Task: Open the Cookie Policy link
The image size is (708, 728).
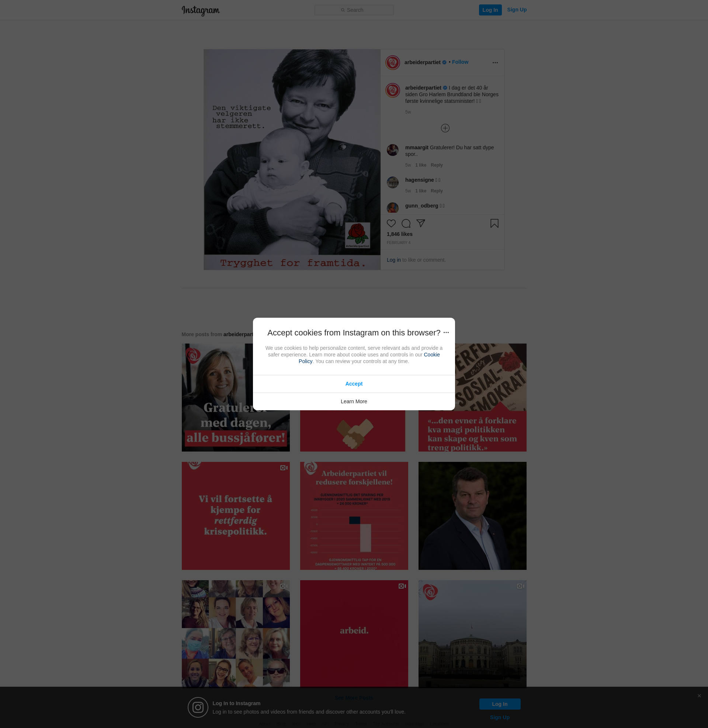Action: [x=432, y=355]
